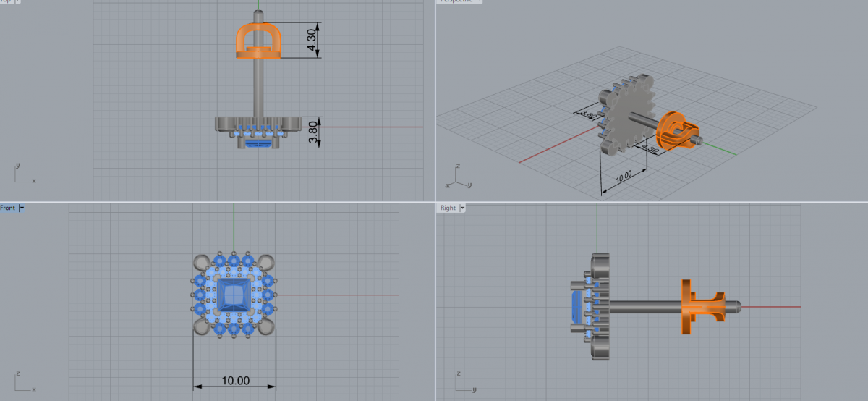Viewport: 868px width, 401px height.
Task: Click the Front viewport title label
Action: (x=8, y=208)
